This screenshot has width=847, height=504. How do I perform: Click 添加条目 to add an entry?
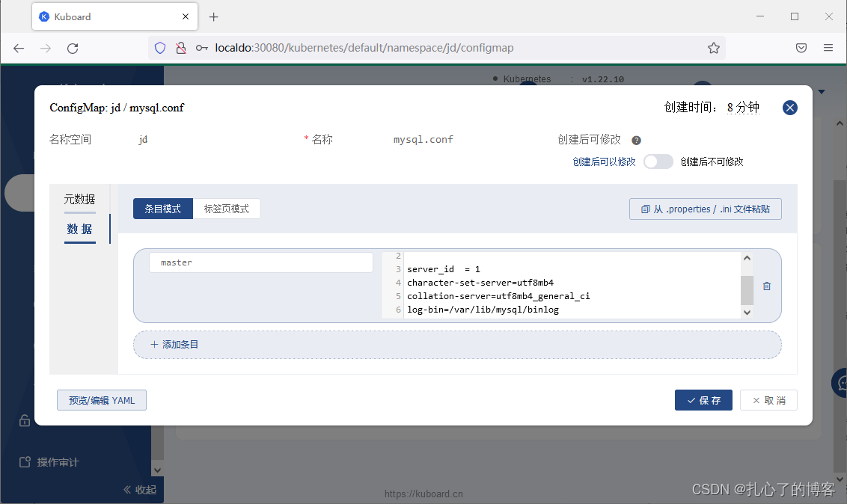[457, 344]
